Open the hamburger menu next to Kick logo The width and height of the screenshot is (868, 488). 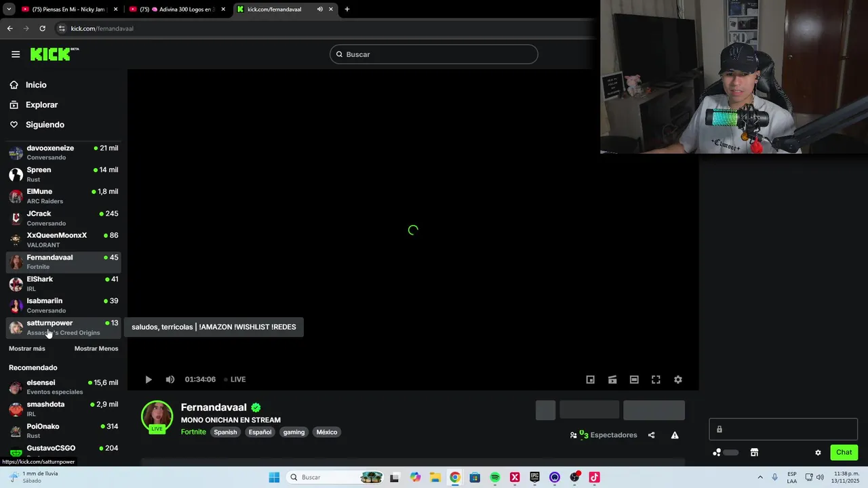[16, 54]
